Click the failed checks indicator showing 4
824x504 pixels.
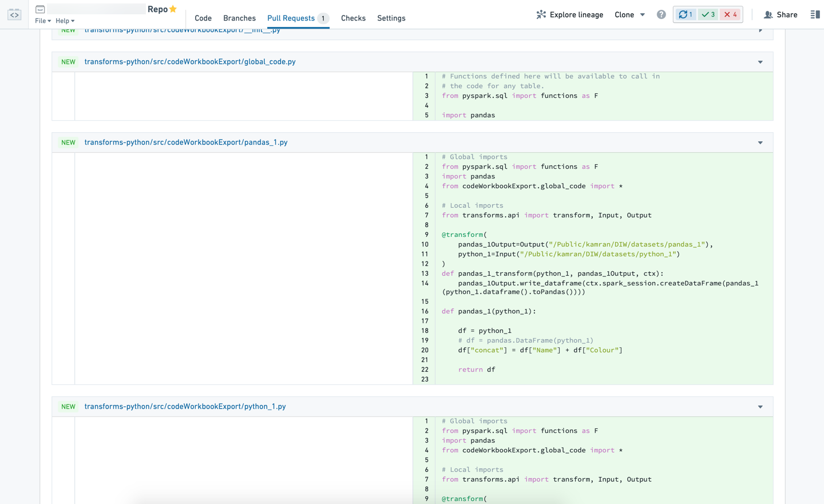click(731, 15)
